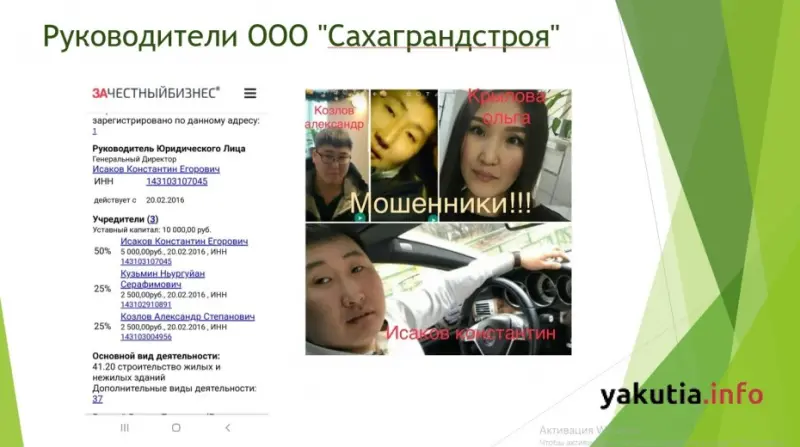This screenshot has height=447, width=800.
Task: Tap the Android home button icon
Action: pos(176,428)
